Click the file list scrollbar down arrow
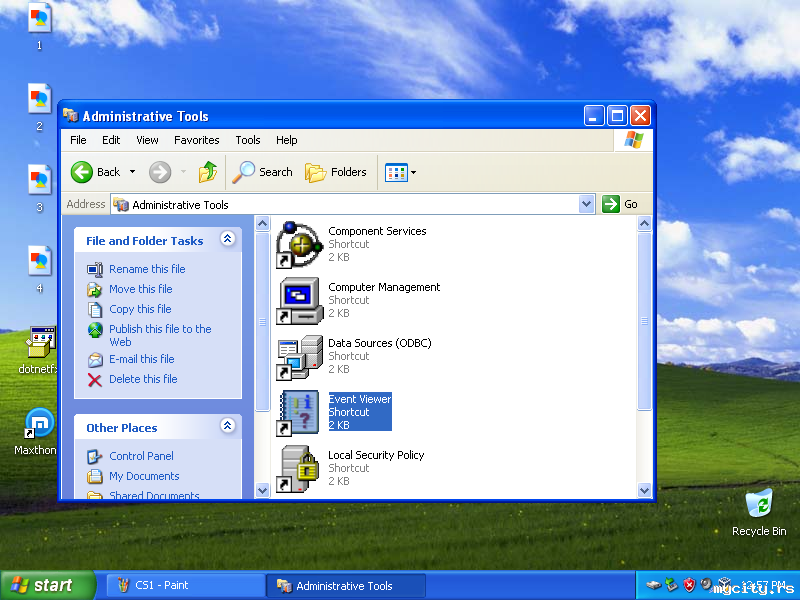 pos(644,490)
